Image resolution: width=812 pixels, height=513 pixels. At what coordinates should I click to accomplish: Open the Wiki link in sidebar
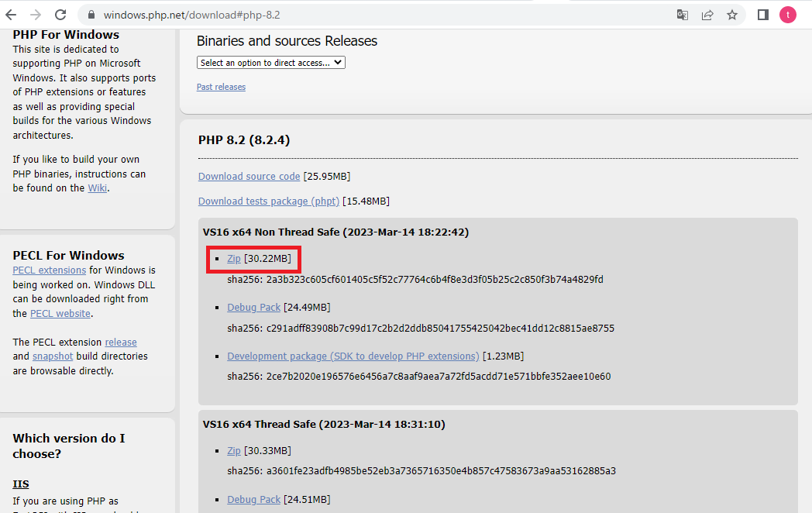pyautogui.click(x=98, y=188)
